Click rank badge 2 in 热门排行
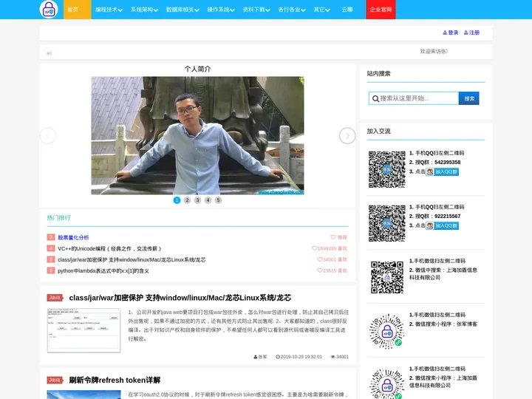Screen dimensions: 532x399 tap(51, 237)
